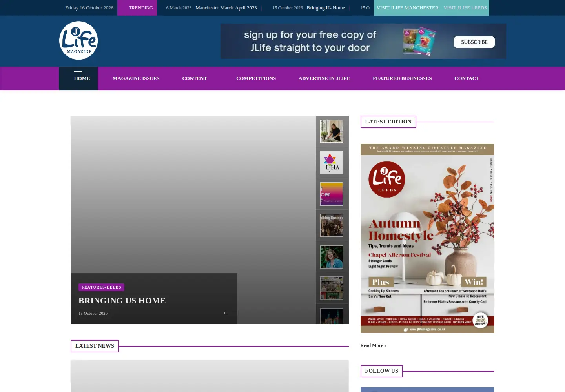Screen dimensions: 565x392
Task: Open the Content menu
Action: [195, 78]
